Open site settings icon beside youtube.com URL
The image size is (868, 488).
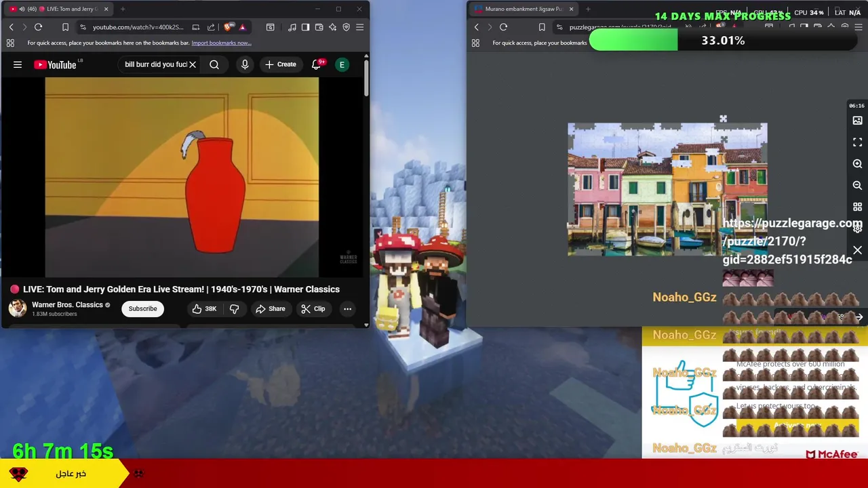(83, 27)
